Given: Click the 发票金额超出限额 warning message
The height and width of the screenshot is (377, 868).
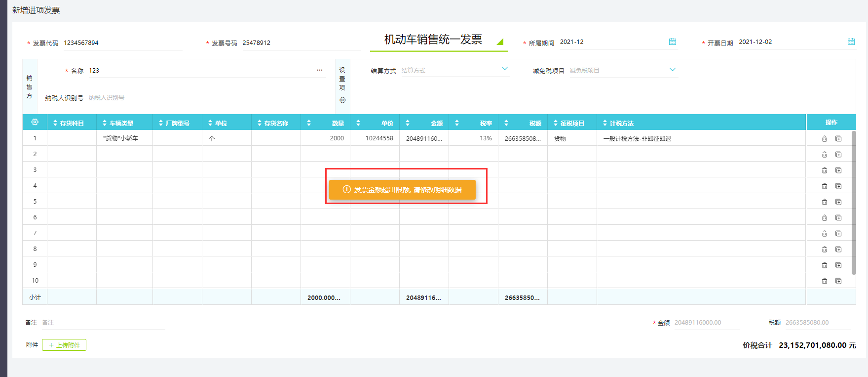Looking at the screenshot, I should [402, 190].
